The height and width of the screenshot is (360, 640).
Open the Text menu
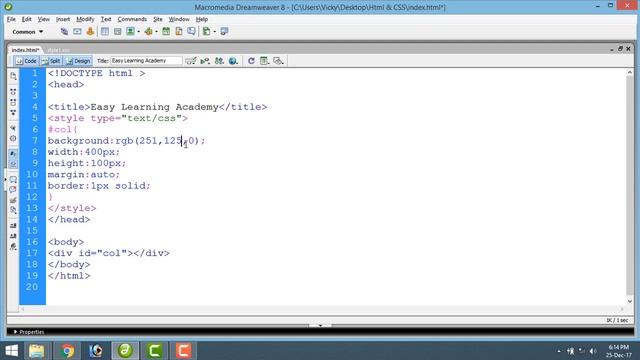tap(106, 19)
